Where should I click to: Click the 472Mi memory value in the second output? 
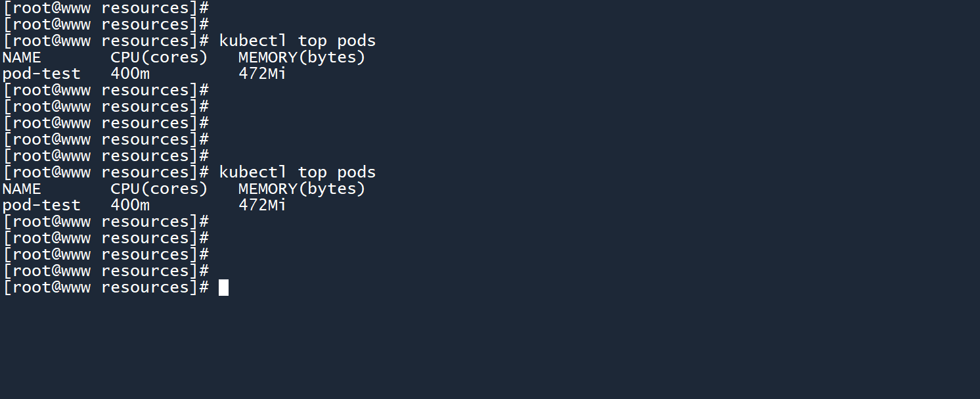pyautogui.click(x=262, y=205)
